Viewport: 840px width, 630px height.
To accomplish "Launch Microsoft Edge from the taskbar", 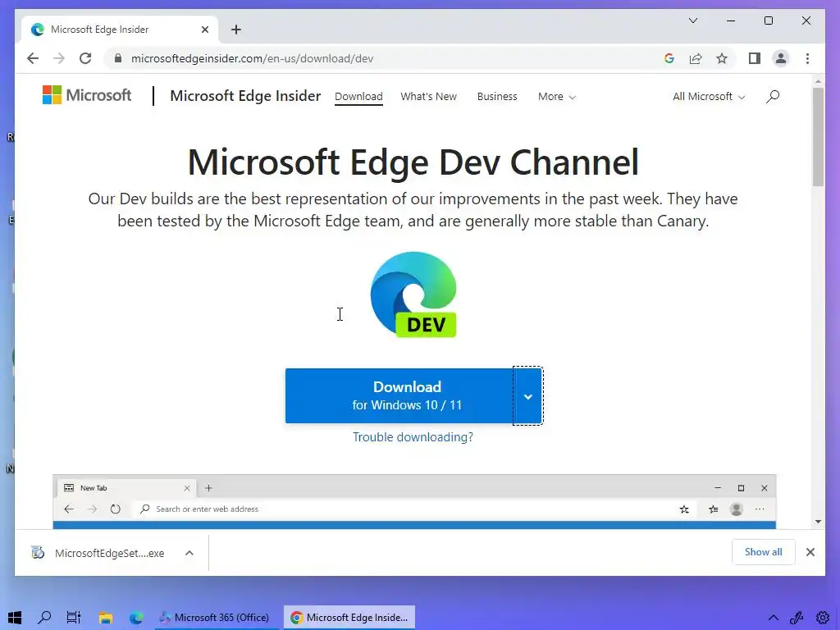I will (x=136, y=617).
